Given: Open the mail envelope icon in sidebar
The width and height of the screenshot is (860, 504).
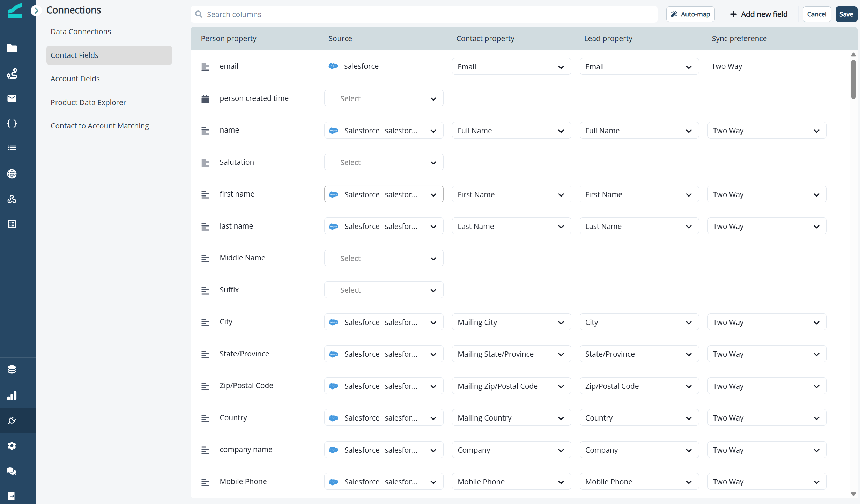Looking at the screenshot, I should pyautogui.click(x=12, y=98).
